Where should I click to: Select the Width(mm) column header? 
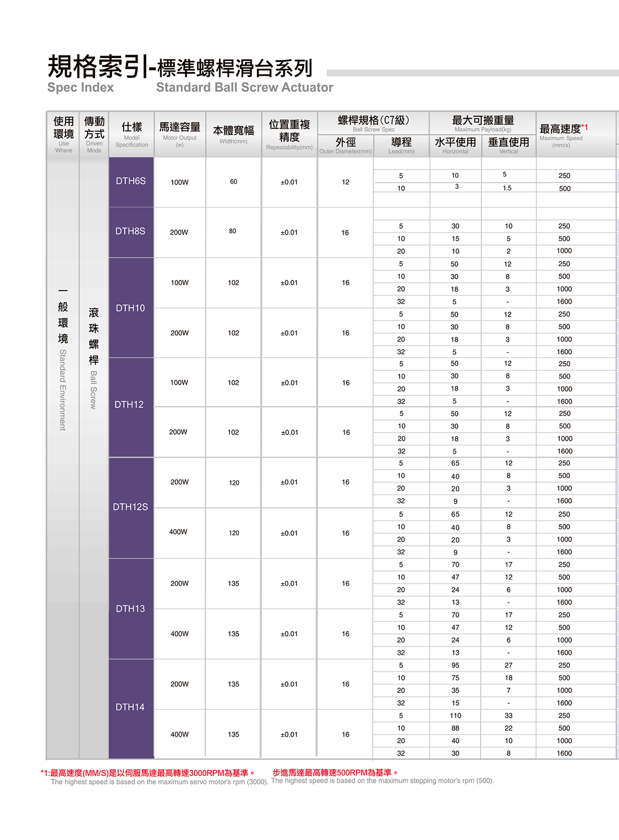point(233,134)
